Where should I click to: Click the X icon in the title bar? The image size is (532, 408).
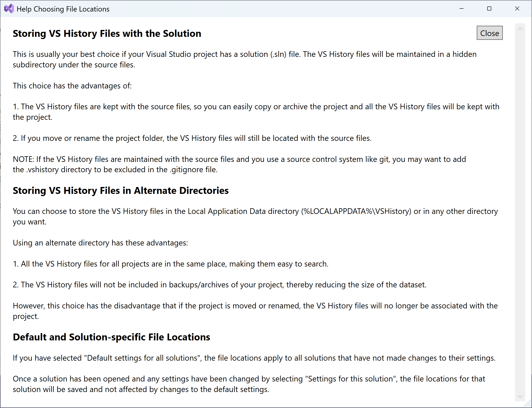tap(517, 8)
